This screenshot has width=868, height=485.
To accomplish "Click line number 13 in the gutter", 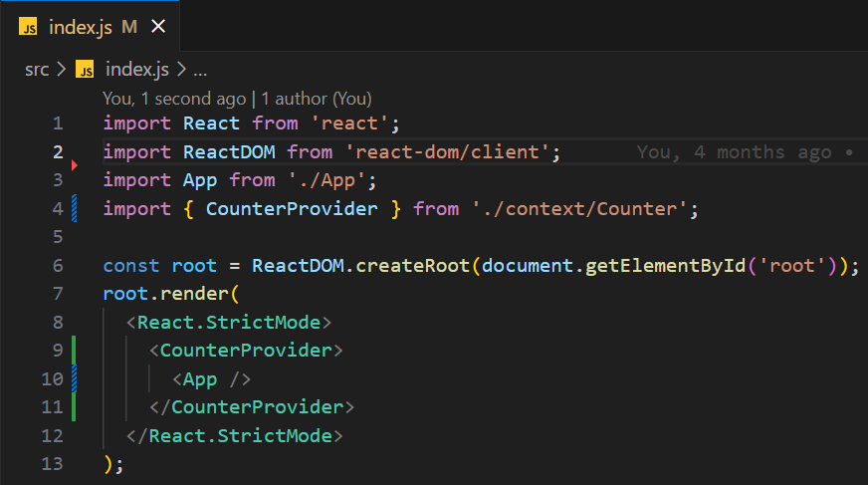I will point(52,464).
